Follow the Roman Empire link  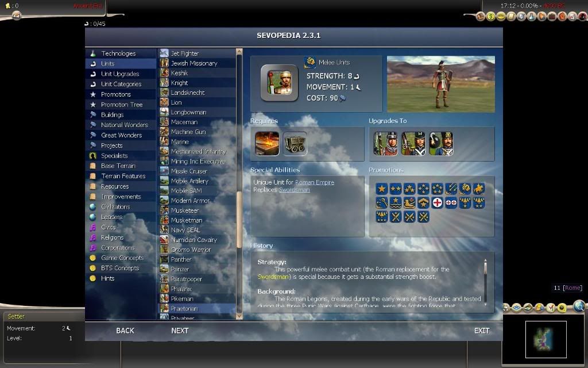[x=315, y=182]
